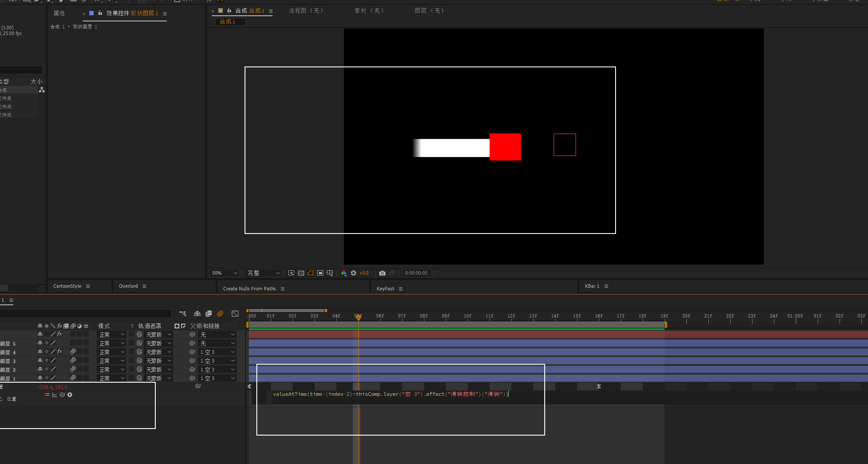Click the parent pick whip for 图层 4
The height and width of the screenshot is (464, 868).
click(x=192, y=352)
